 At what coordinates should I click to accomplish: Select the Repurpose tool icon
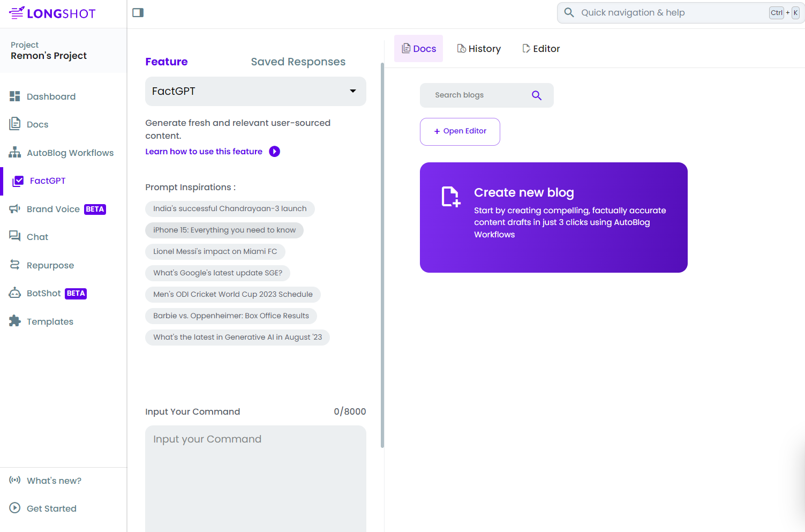tap(14, 265)
